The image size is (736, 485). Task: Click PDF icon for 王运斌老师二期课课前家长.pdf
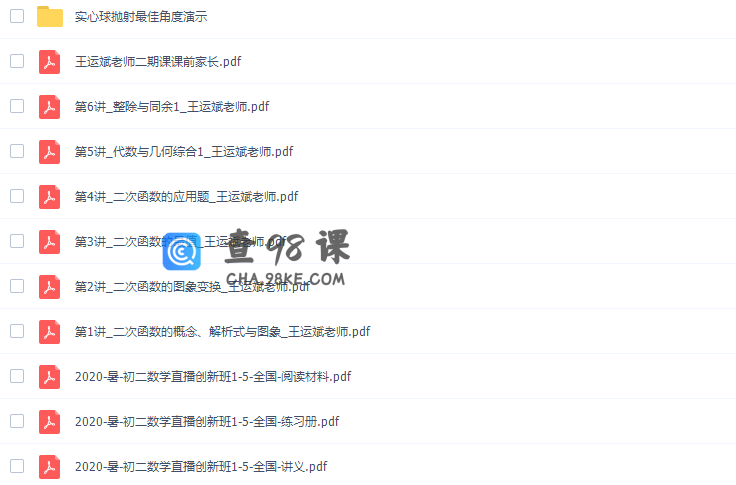49,62
